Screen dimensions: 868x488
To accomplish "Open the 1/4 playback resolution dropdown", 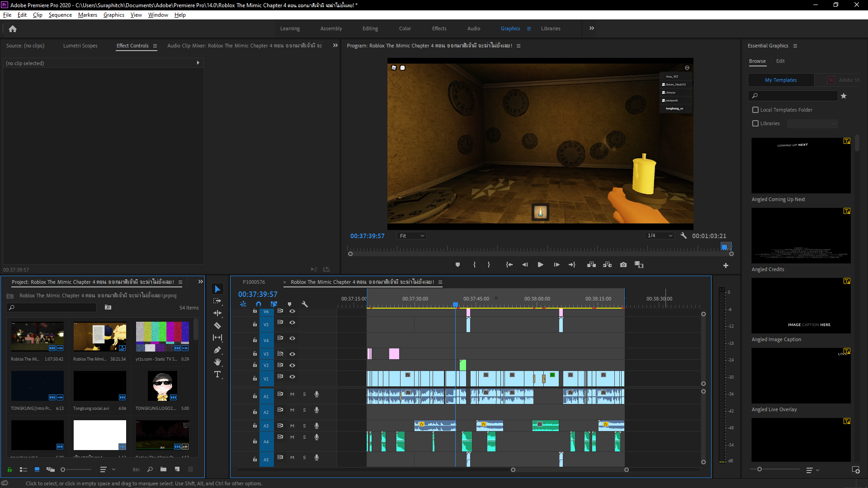I will [660, 236].
